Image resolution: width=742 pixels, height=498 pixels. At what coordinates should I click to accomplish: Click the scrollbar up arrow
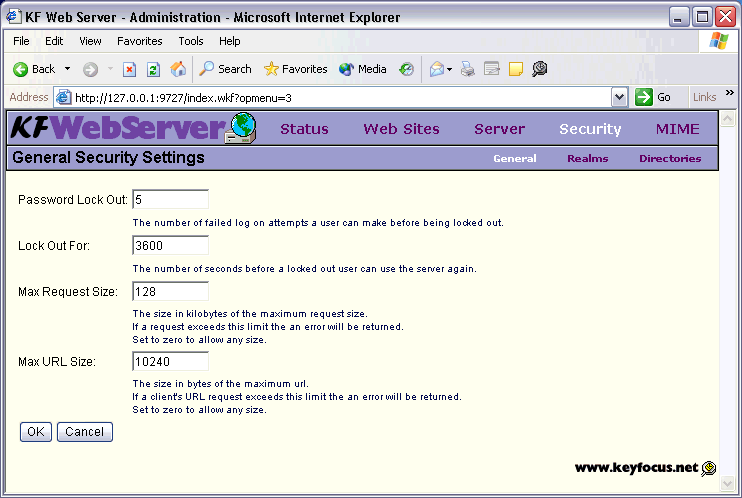727,118
